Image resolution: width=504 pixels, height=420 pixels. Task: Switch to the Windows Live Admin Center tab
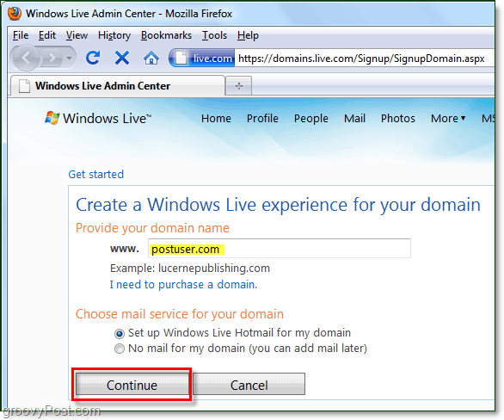117,86
